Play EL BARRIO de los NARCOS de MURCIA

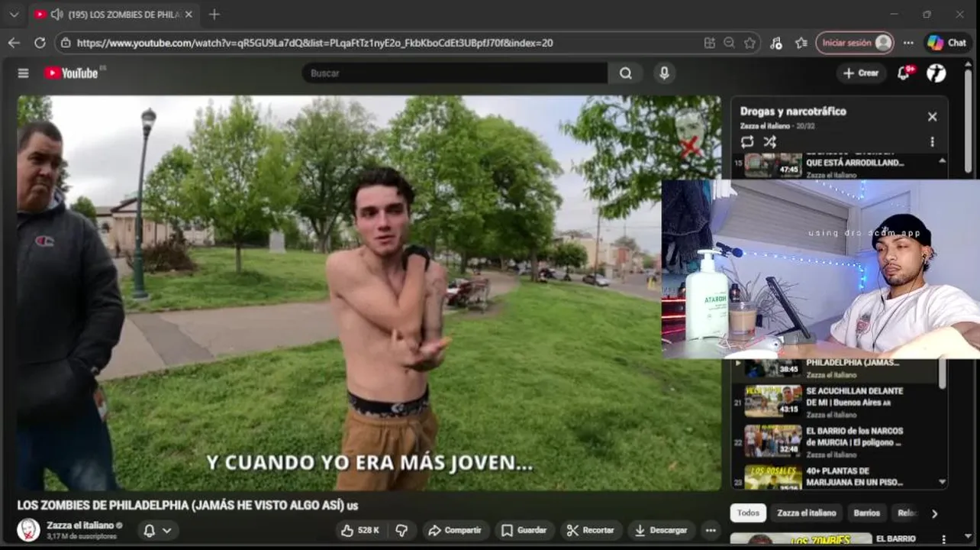pyautogui.click(x=837, y=442)
